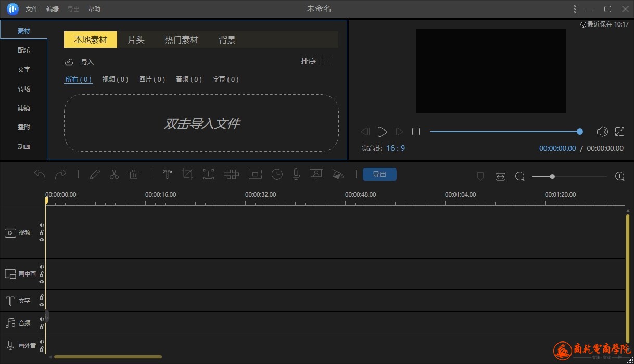Screen dimensions: 634x364
Task: Select the text tool in timeline toolbar
Action: 167,175
